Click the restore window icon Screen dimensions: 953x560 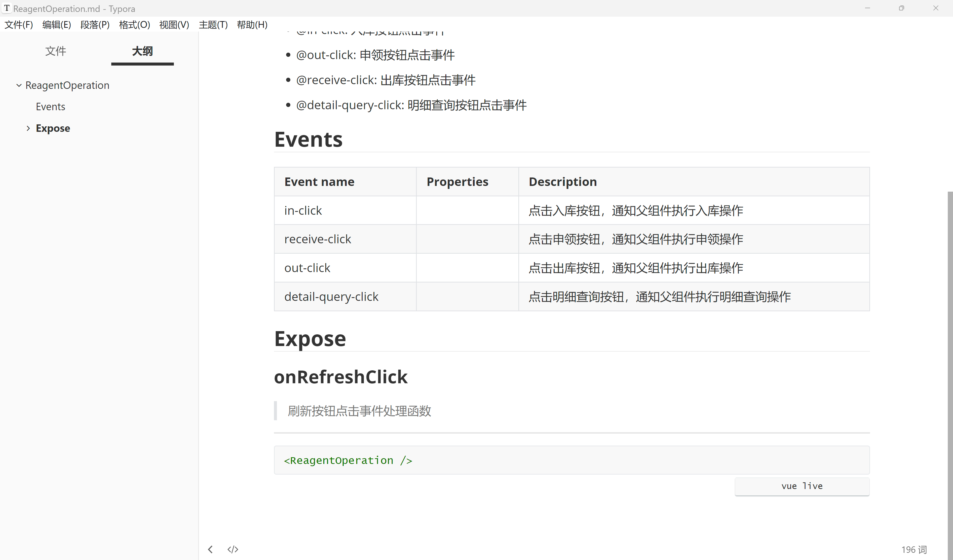[x=902, y=8]
